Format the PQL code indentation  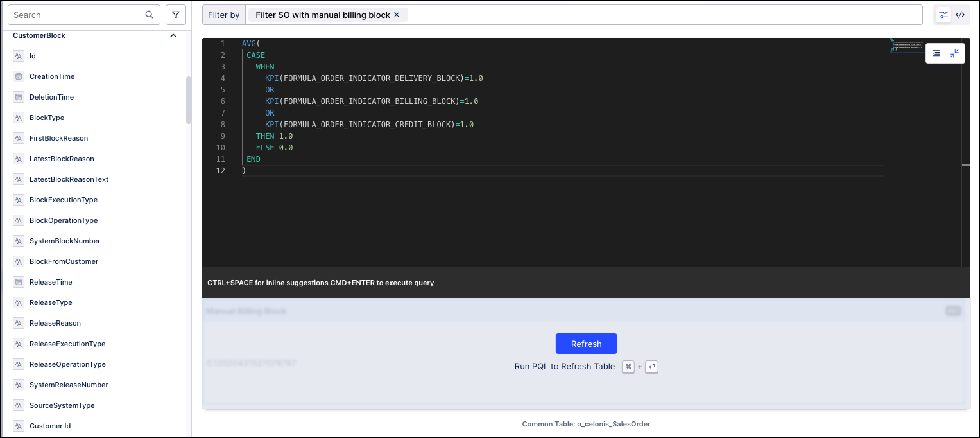tap(936, 53)
